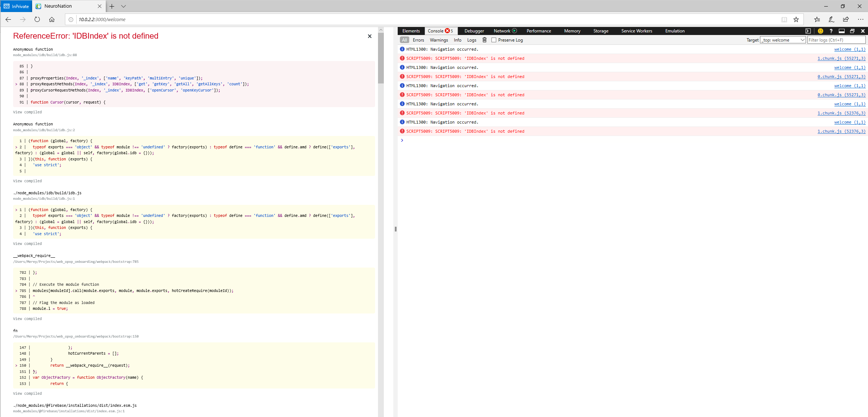The height and width of the screenshot is (417, 868).
Task: Dock DevTools to bottom
Action: (842, 31)
